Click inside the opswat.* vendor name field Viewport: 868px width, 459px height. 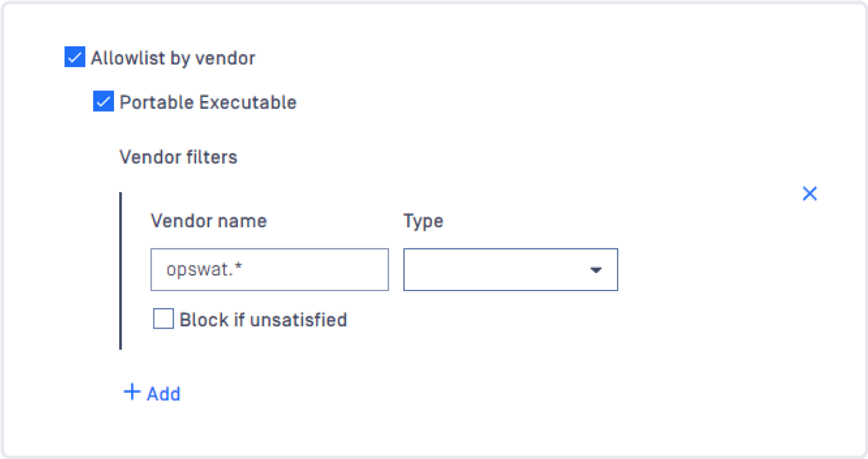coord(269,269)
